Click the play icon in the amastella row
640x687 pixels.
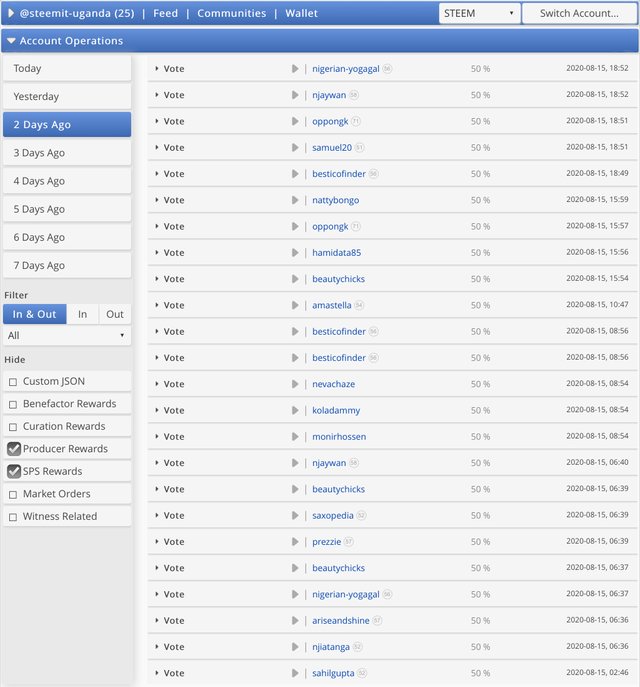[x=295, y=305]
